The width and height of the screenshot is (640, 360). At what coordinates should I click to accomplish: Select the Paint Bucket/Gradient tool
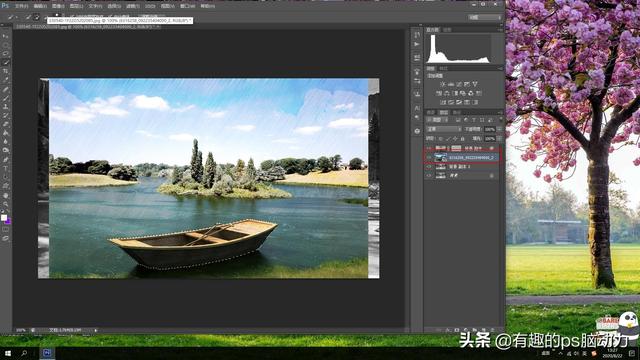pos(5,133)
